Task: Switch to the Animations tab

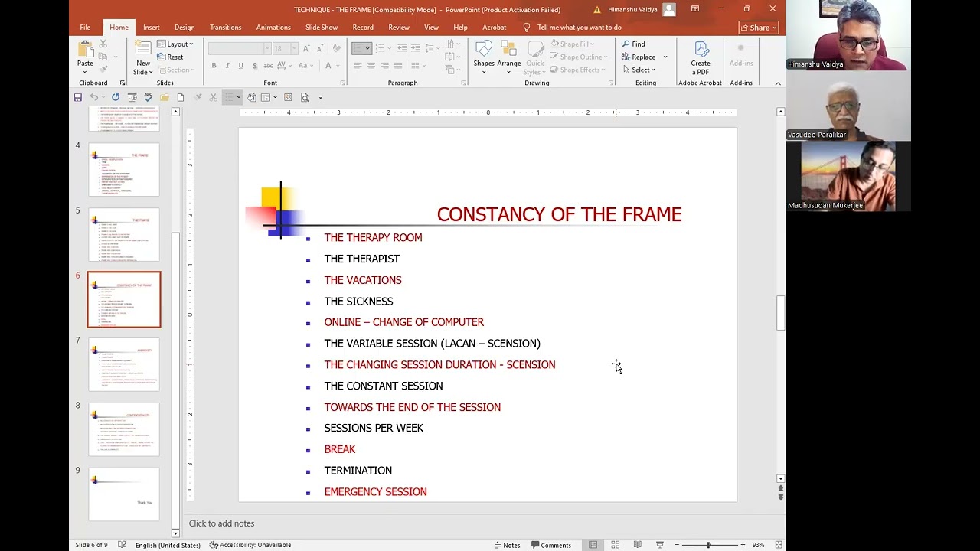Action: 273,28
